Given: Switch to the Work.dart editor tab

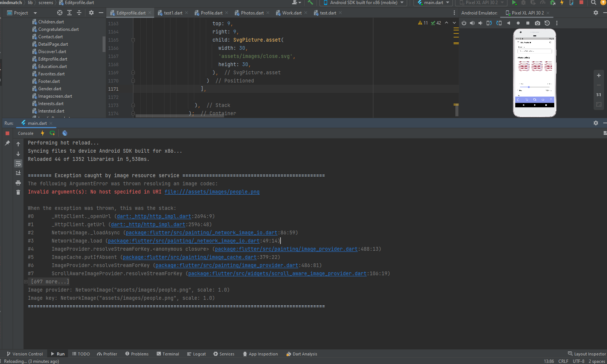Looking at the screenshot, I should [x=292, y=13].
